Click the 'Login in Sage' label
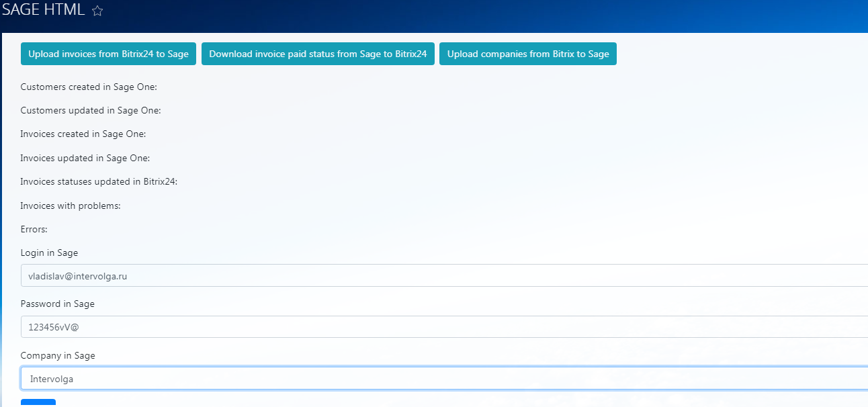The image size is (868, 407). [49, 253]
